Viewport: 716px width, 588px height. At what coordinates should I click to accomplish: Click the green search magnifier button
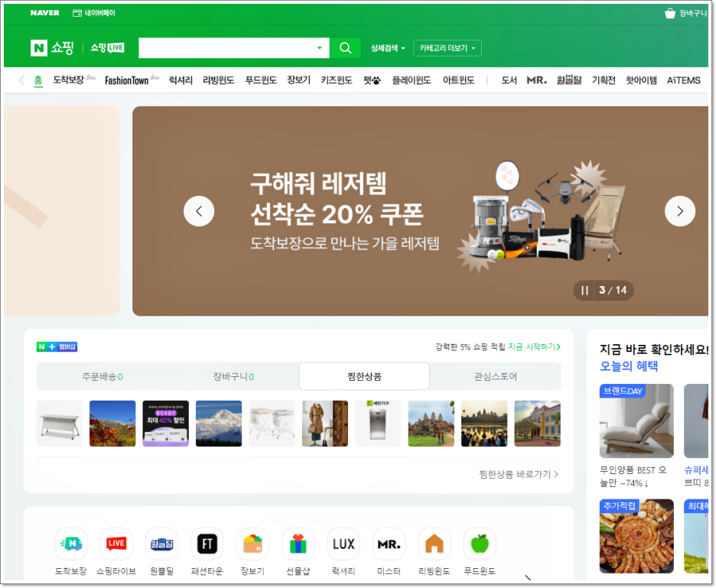click(345, 48)
